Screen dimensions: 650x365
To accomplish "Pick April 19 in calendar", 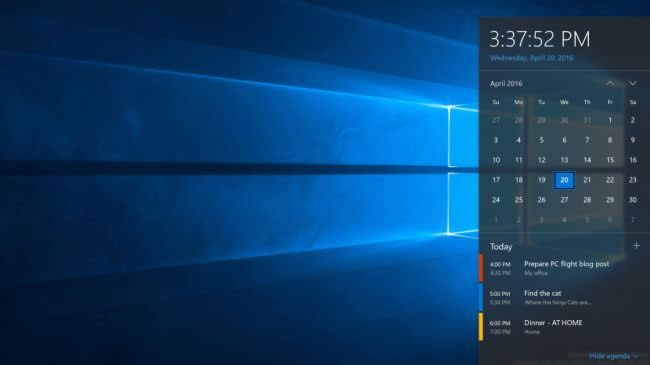I will pyautogui.click(x=541, y=180).
